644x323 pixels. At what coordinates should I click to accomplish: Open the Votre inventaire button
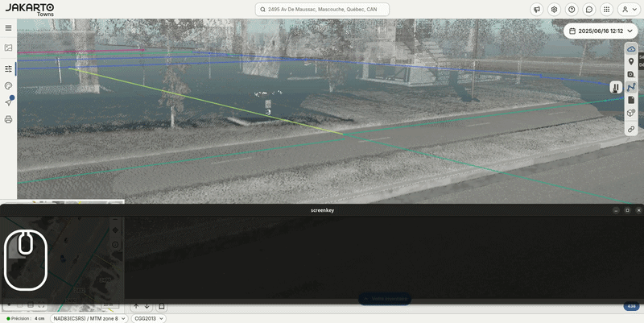tap(385, 299)
